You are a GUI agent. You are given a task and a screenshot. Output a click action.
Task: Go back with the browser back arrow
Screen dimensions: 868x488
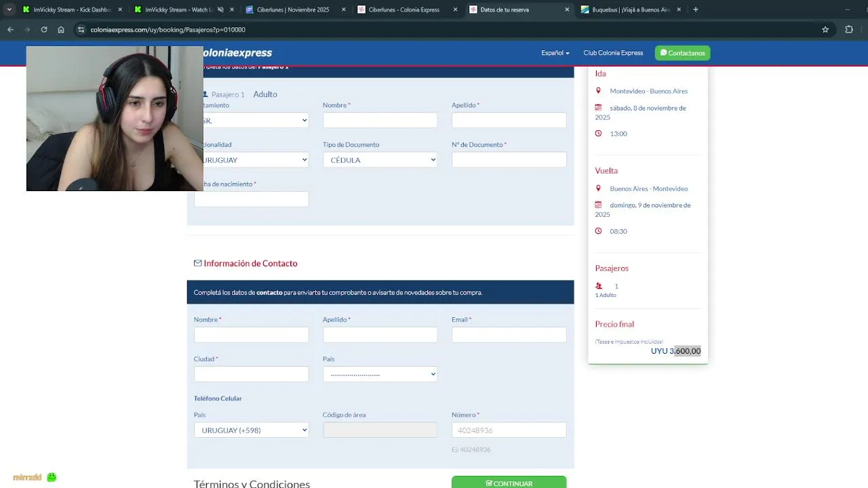pos(10,30)
